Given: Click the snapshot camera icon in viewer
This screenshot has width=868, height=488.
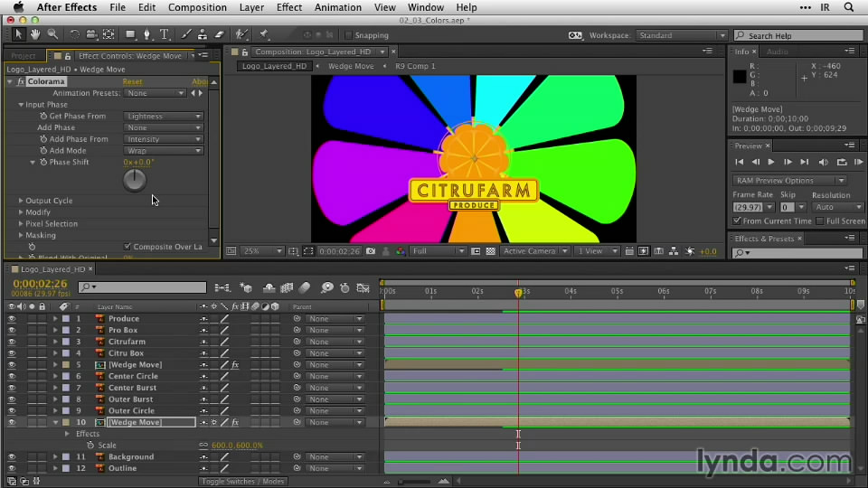Looking at the screenshot, I should tap(371, 251).
